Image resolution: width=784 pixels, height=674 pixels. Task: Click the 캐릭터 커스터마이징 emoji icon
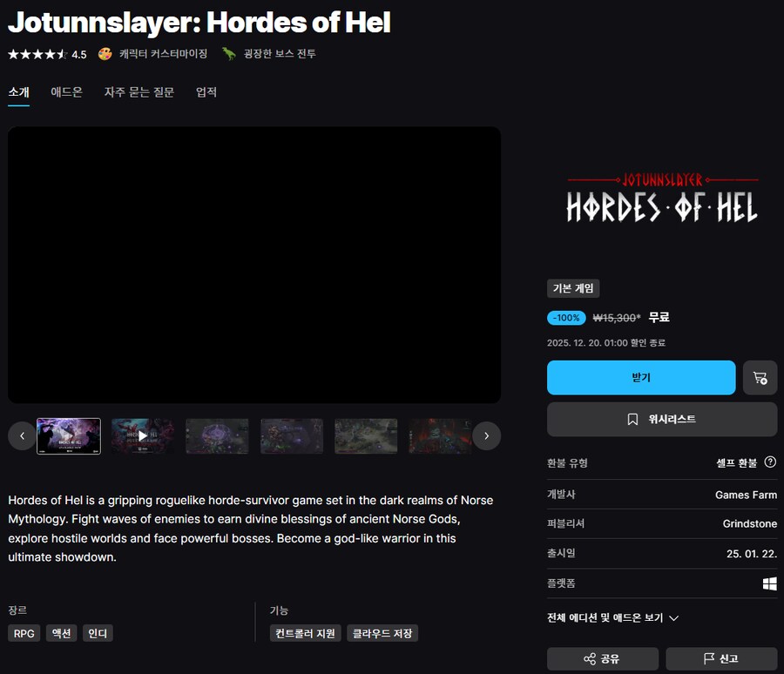[104, 53]
